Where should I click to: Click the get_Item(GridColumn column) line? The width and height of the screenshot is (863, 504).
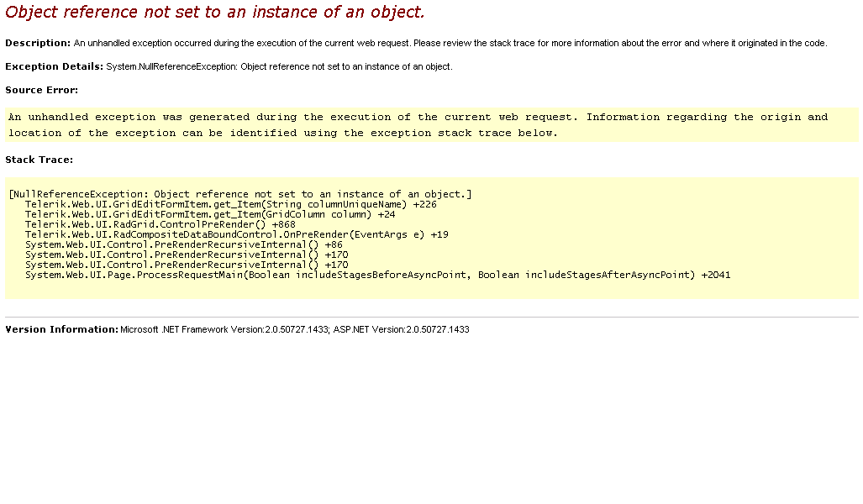(x=210, y=214)
